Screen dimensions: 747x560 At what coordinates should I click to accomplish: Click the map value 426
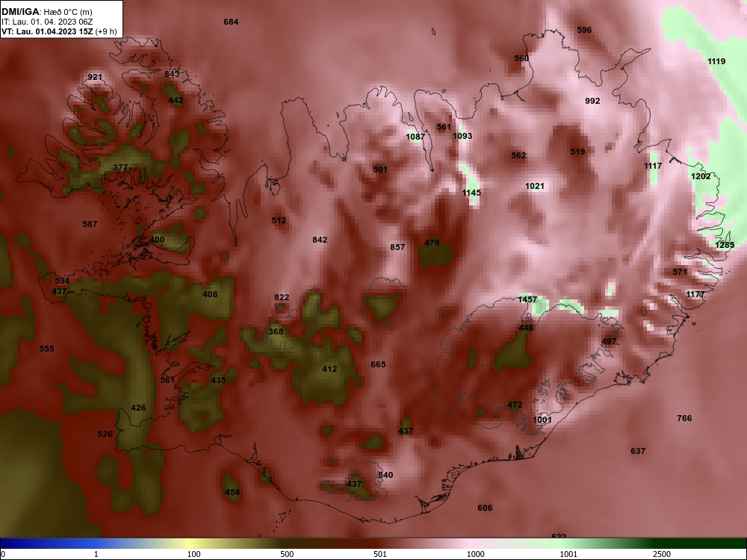139,408
